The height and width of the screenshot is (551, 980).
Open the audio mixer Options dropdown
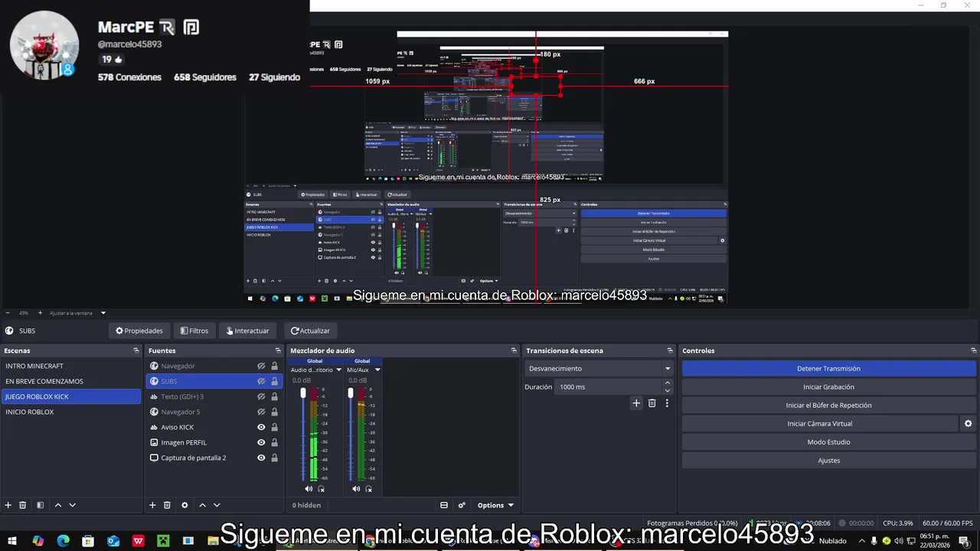click(x=495, y=505)
